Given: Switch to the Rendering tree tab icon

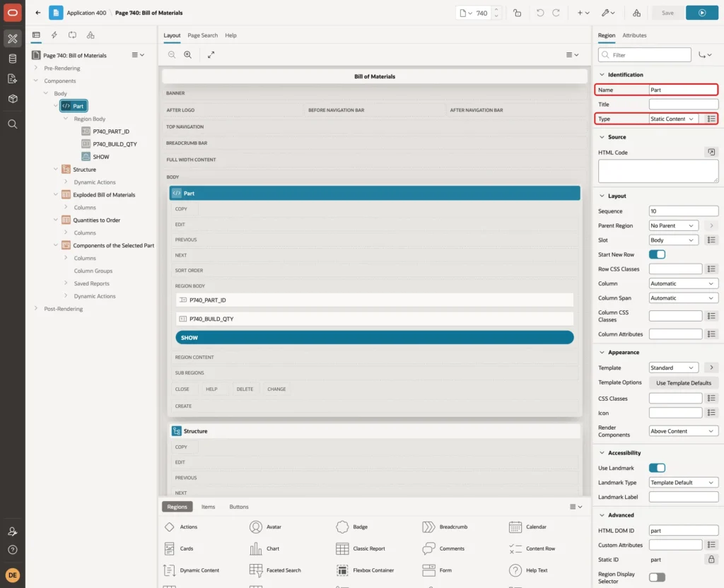Looking at the screenshot, I should tap(36, 35).
